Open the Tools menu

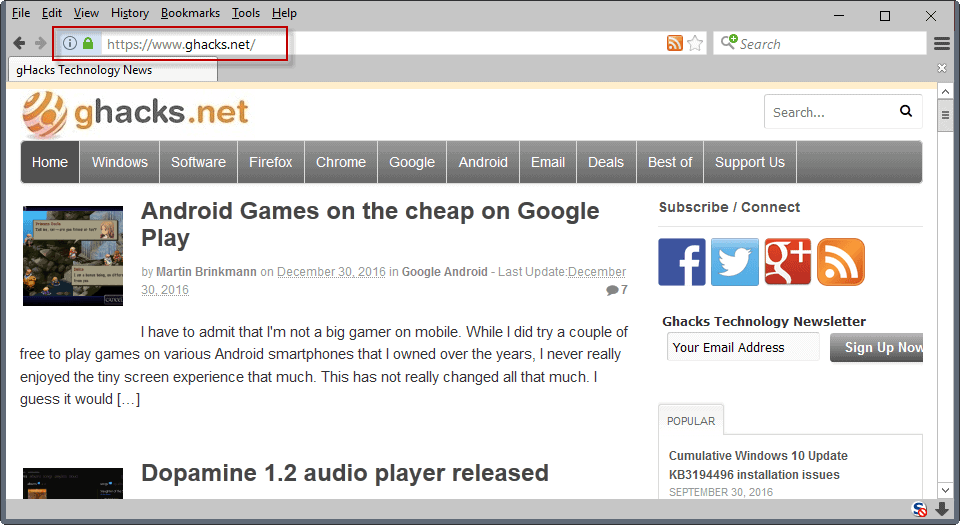point(246,13)
